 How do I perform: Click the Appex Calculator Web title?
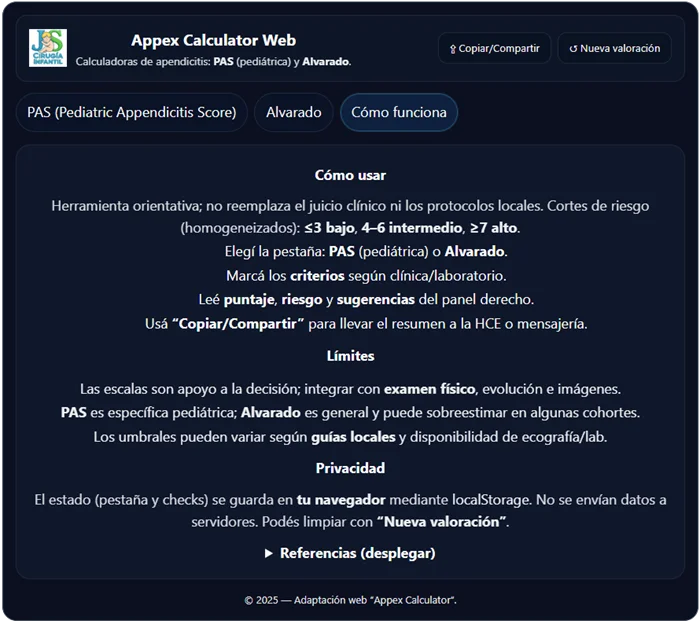(213, 40)
